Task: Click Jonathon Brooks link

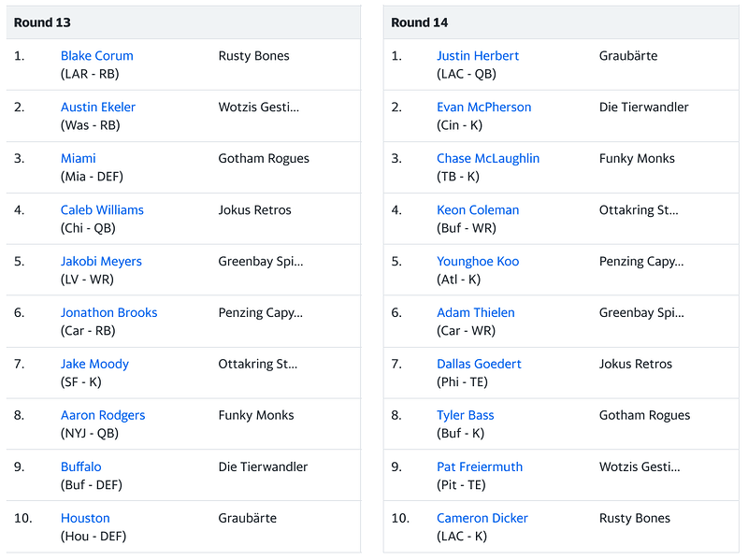Action: tap(108, 313)
